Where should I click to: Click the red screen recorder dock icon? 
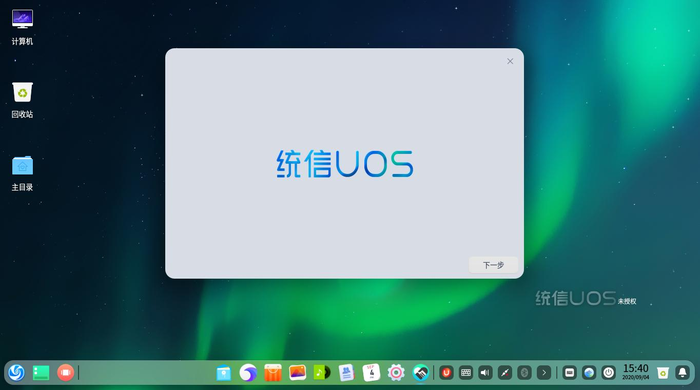tap(65, 373)
